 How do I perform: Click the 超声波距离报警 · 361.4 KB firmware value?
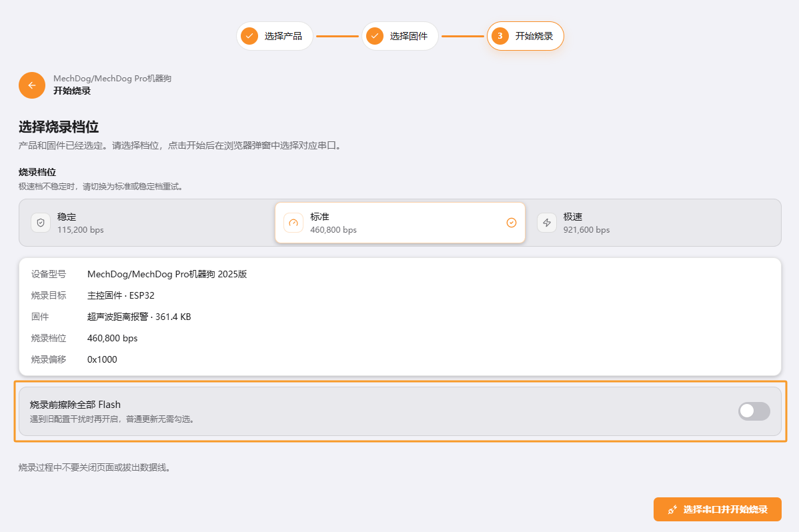tap(139, 317)
